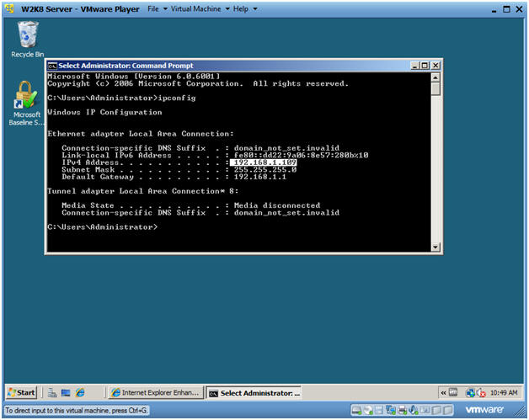Click the VMware network adapter status icon

point(391,410)
